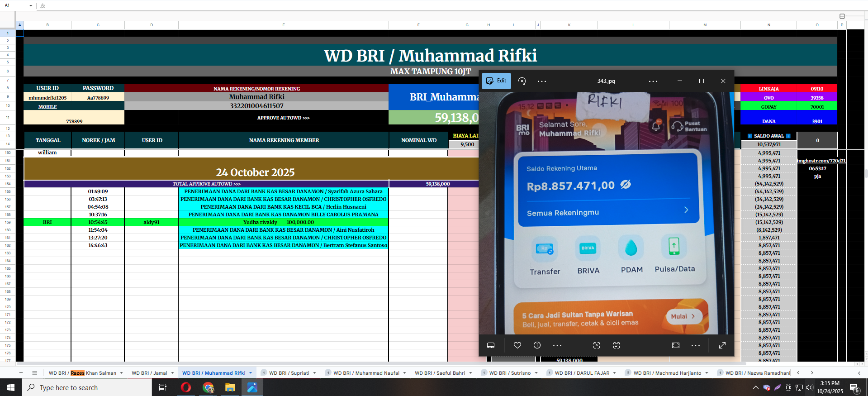Start visual search scan icon
Viewport: 868px width, 396px height.
point(597,345)
